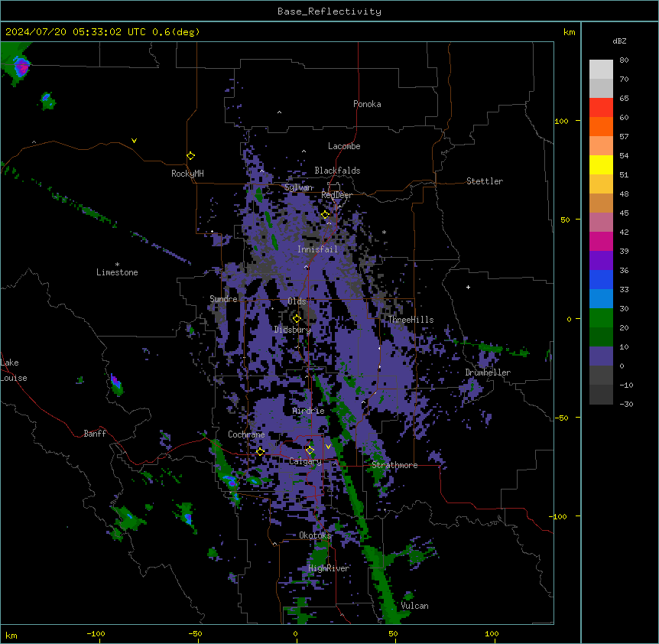Image resolution: width=659 pixels, height=644 pixels.
Task: Click the Ponoka city label
Action: 367,104
